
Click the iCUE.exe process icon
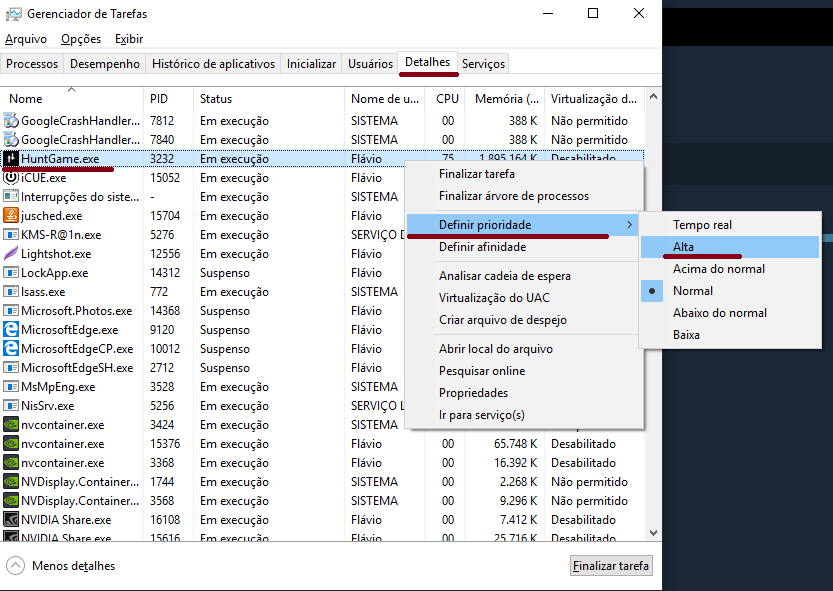point(11,178)
